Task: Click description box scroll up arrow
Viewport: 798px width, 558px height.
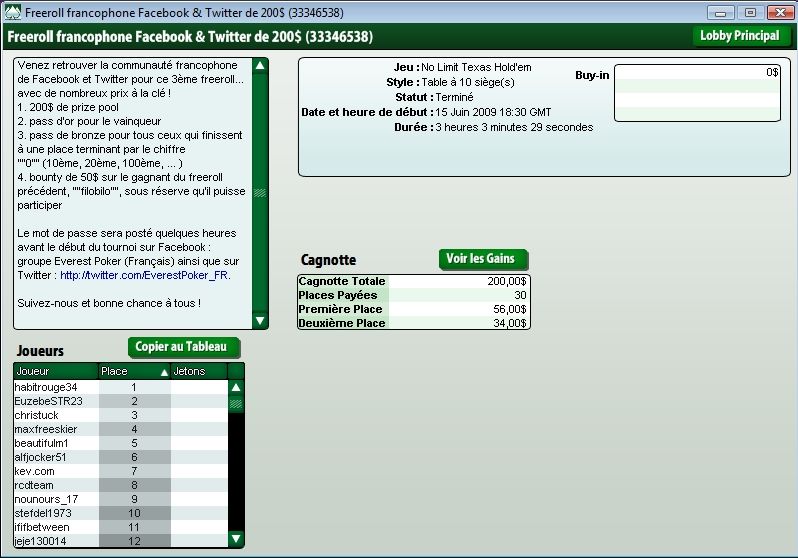Action: (260, 66)
